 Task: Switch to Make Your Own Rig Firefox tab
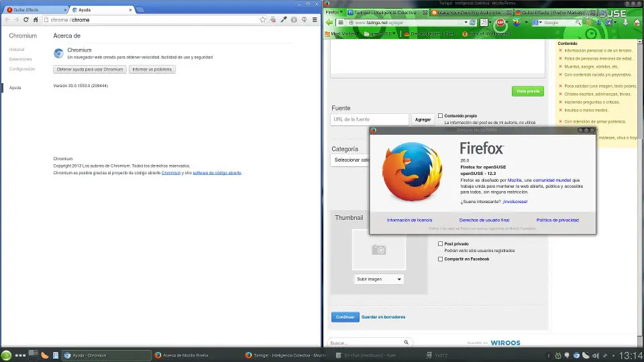click(471, 12)
